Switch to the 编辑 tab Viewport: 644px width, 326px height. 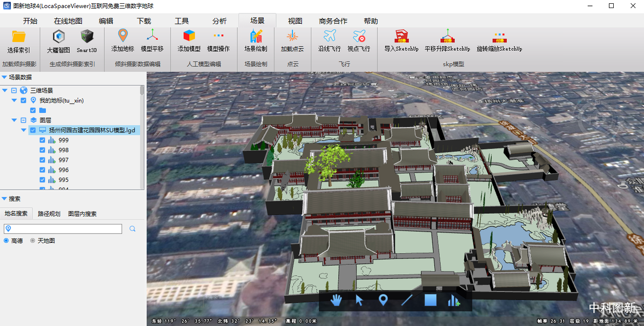click(x=106, y=21)
